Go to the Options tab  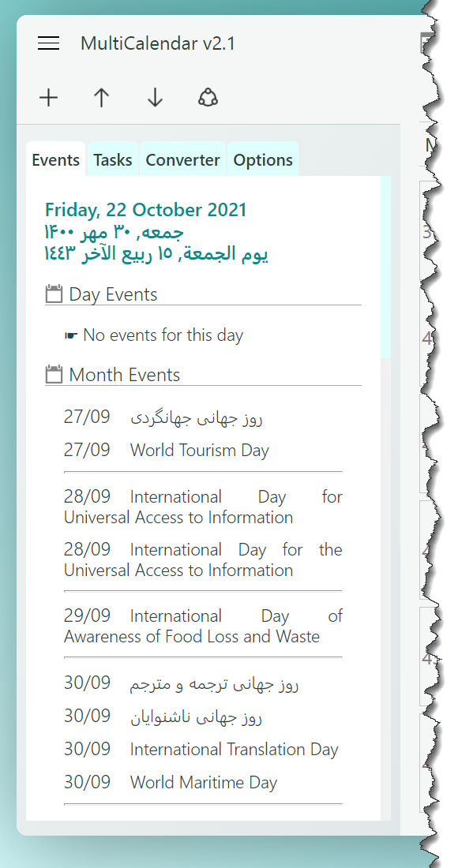[263, 160]
